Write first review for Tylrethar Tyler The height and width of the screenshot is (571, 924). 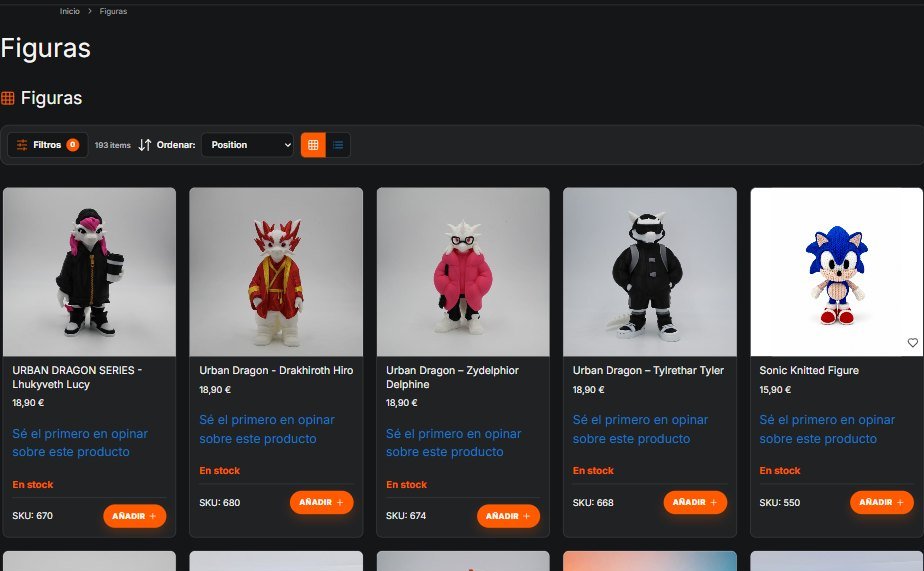click(x=640, y=429)
